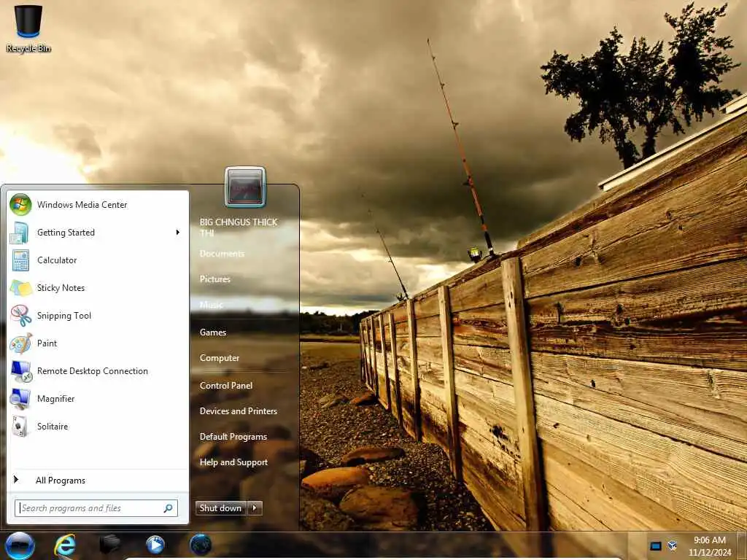Click the Remote Desktop Connection icon
This screenshot has width=747, height=560.
pyautogui.click(x=20, y=371)
